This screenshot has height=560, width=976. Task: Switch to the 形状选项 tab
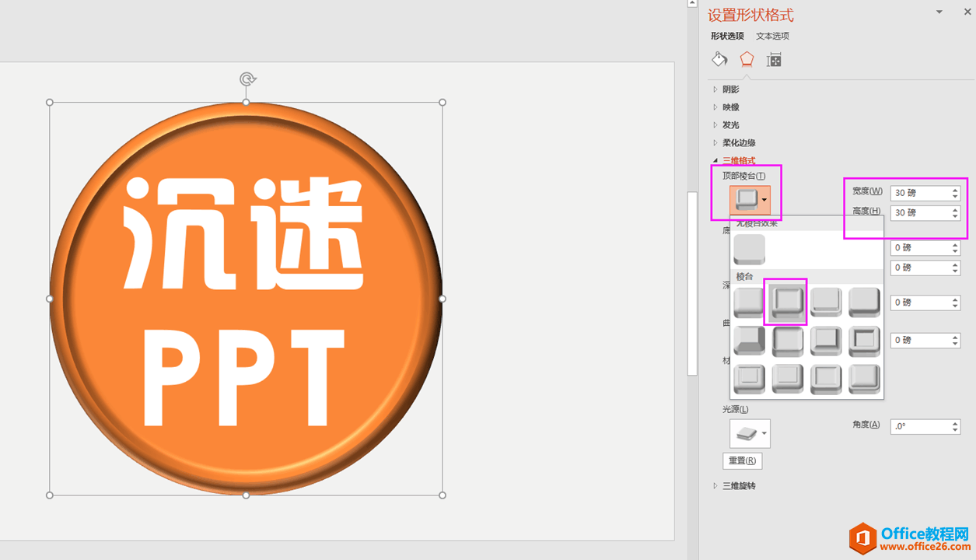click(x=727, y=36)
